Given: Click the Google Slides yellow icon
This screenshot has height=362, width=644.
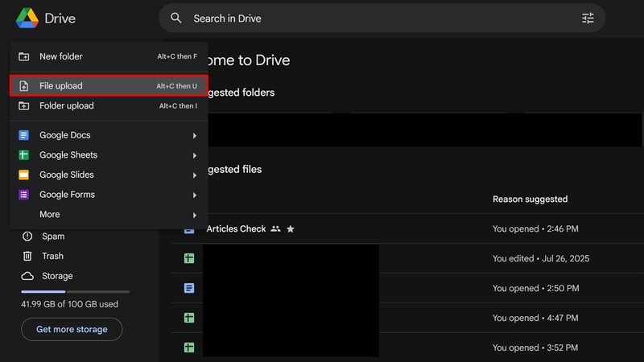Looking at the screenshot, I should tap(24, 175).
